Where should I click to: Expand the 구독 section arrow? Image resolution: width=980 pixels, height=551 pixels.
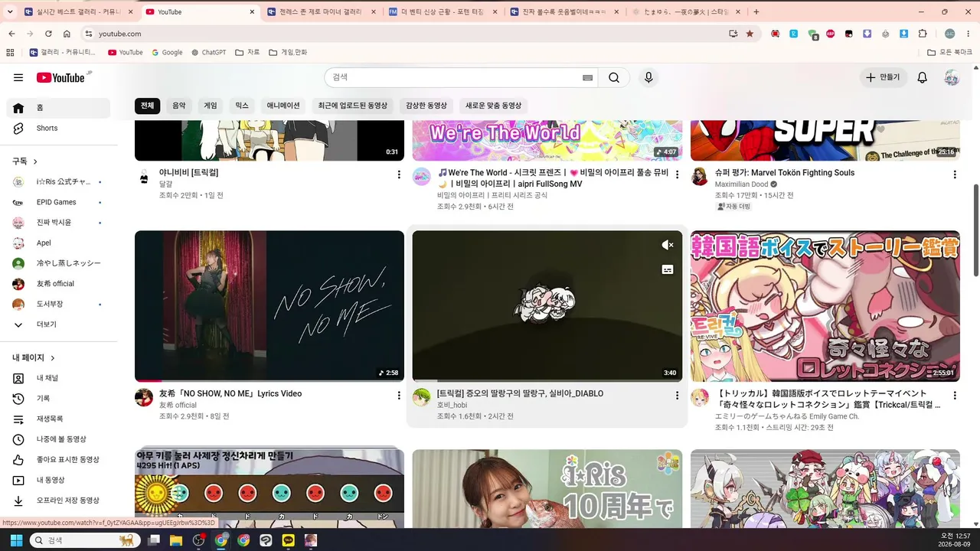coord(35,161)
